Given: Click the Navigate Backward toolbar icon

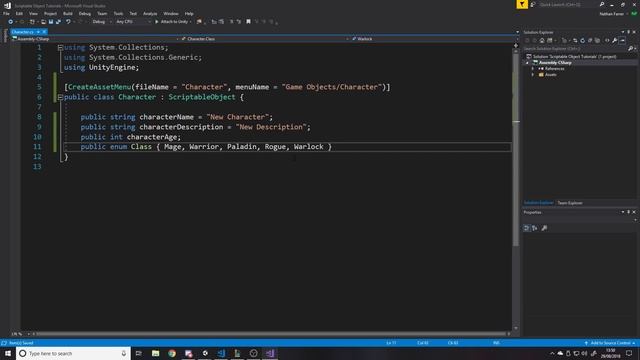Looking at the screenshot, I should tap(11, 22).
